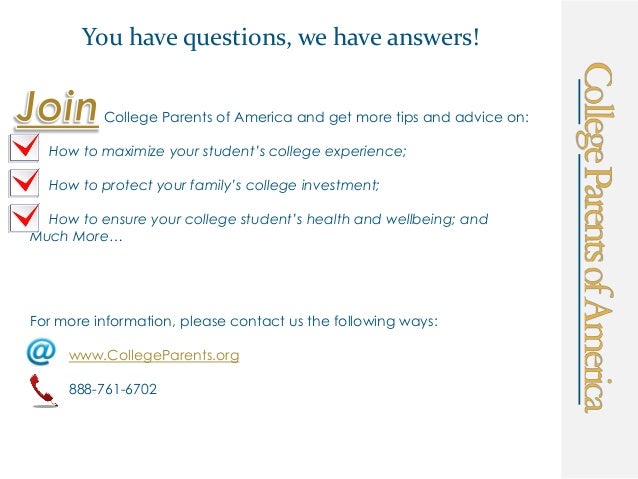This screenshot has height=479, width=638.
Task: Click the vertical College Parents of America logo
Action: coord(597,238)
